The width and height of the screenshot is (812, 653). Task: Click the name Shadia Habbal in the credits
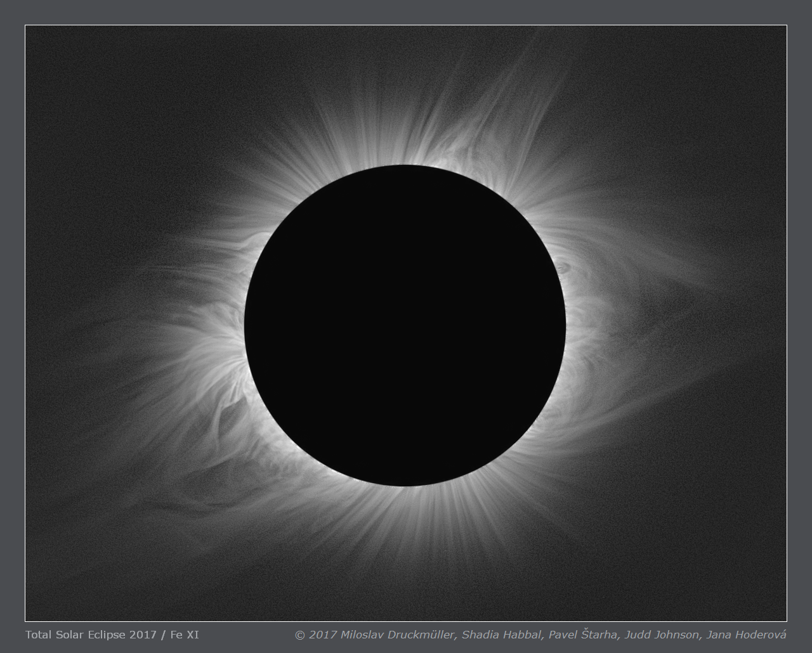coord(501,635)
